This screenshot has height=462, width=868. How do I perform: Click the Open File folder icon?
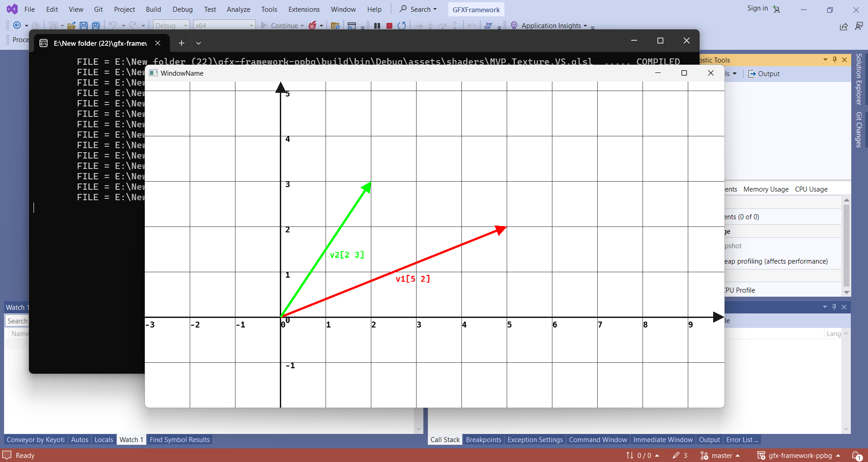[x=71, y=26]
